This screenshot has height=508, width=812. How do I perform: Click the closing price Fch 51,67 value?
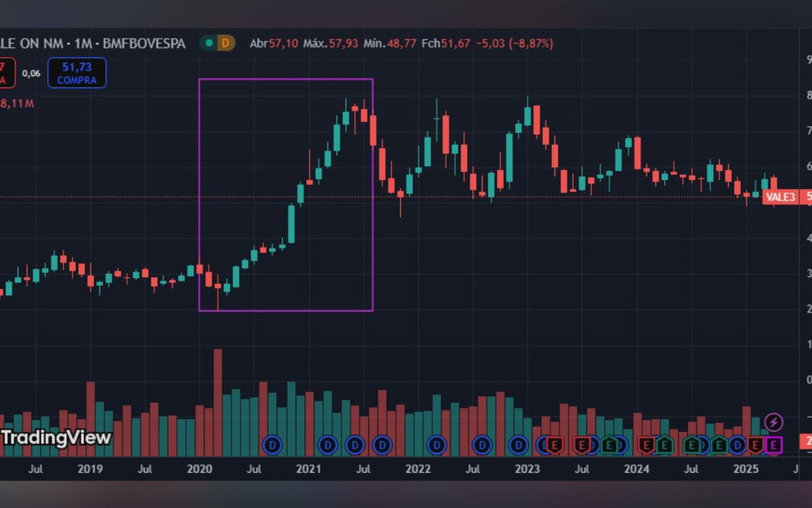tap(456, 43)
